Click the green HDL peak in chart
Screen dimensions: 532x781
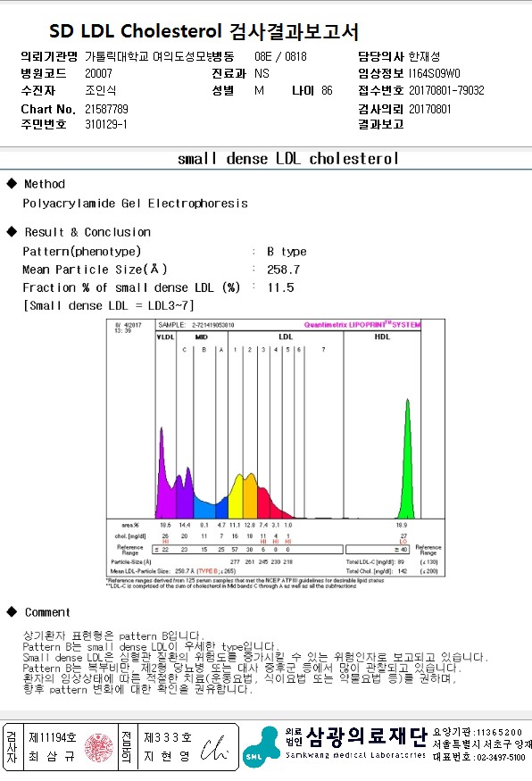(x=407, y=461)
